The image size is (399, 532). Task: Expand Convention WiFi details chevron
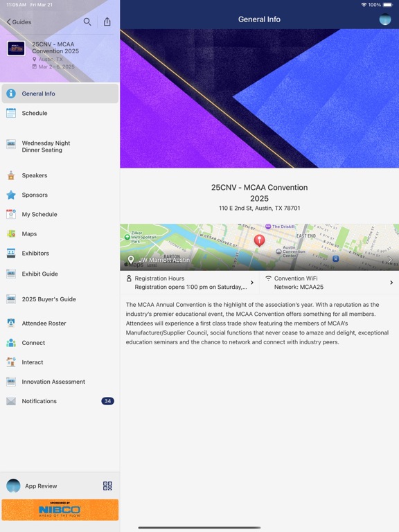391,283
